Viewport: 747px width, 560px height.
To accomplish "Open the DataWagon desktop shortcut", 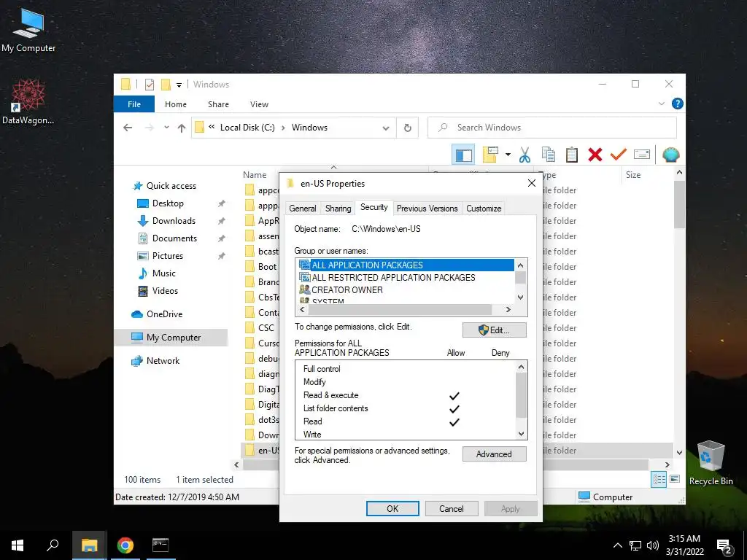I will pos(28,102).
